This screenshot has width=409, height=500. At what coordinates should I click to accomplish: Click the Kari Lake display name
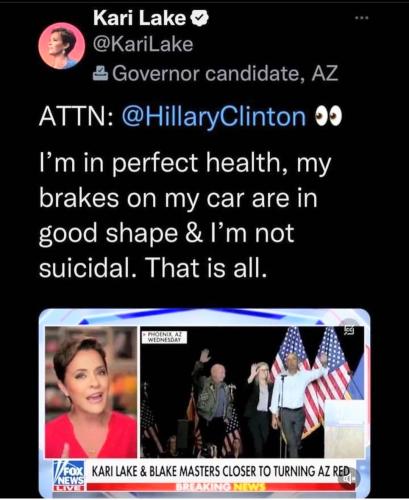139,18
